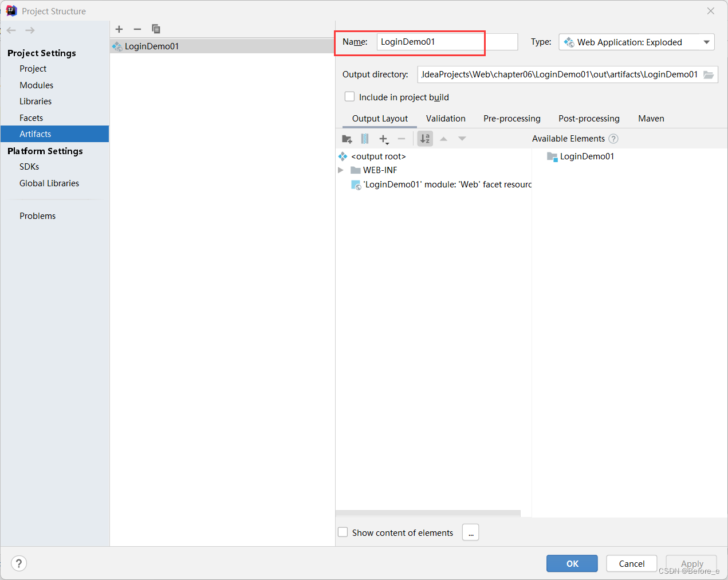Open Global Libraries settings
This screenshot has width=728, height=580.
(x=49, y=183)
